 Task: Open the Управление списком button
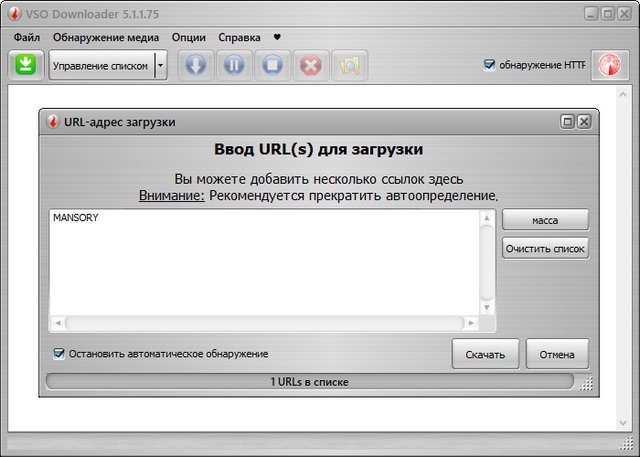tap(102, 65)
